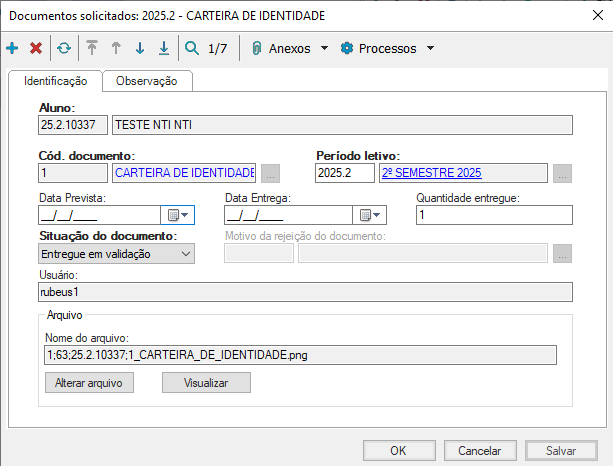Viewport: 613px width, 466px height.
Task: Click the Quantidade entregue input field
Action: tap(494, 215)
